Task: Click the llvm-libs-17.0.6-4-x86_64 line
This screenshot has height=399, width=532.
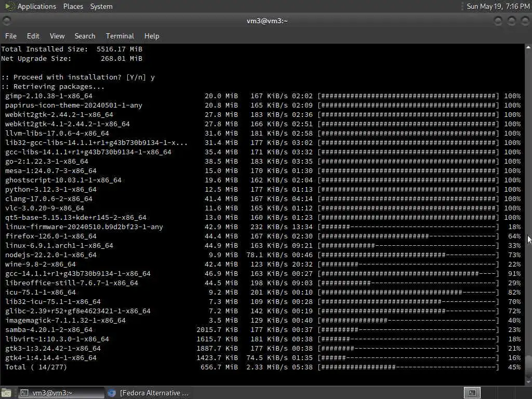Action: [x=262, y=134]
